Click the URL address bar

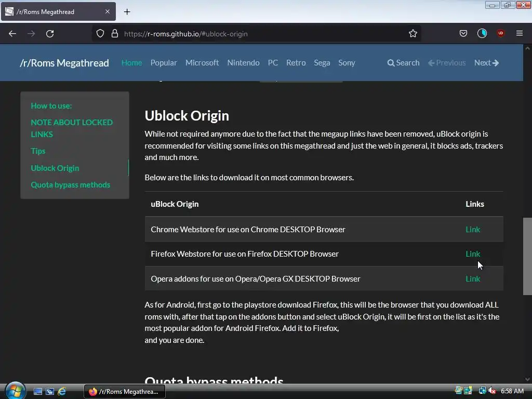pyautogui.click(x=256, y=34)
